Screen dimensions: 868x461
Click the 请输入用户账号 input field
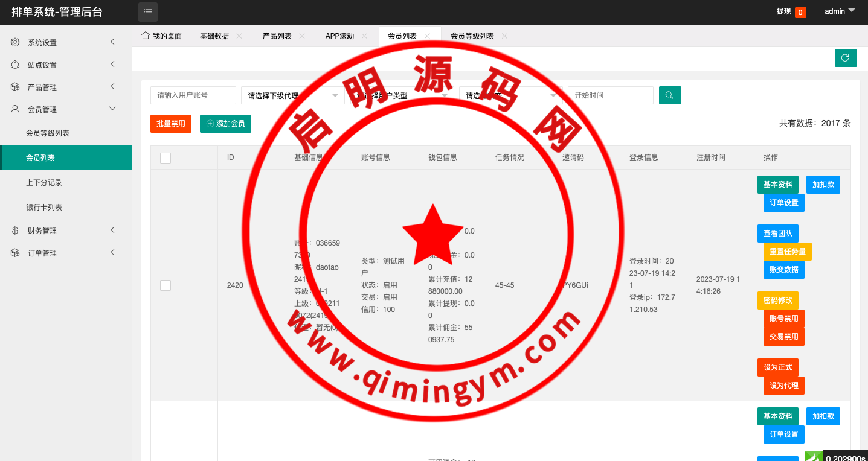tap(193, 95)
